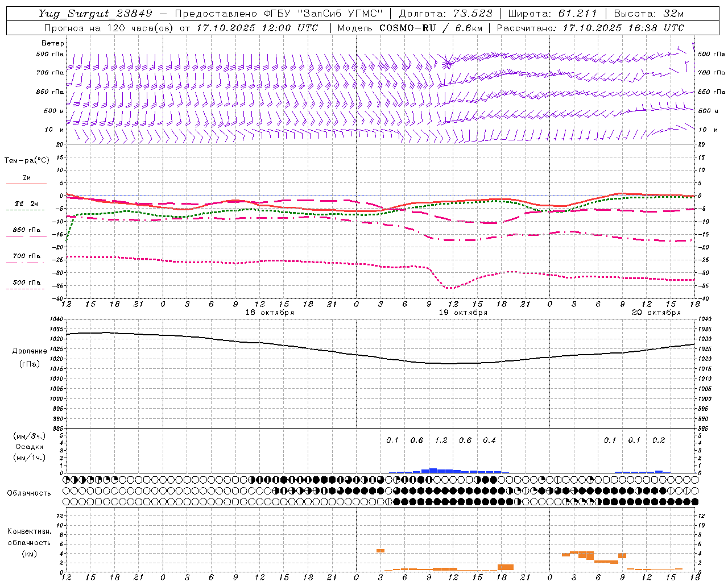Click the "Тем-ра(°C)" temperature label
The height and width of the screenshot is (582, 728).
(x=27, y=161)
